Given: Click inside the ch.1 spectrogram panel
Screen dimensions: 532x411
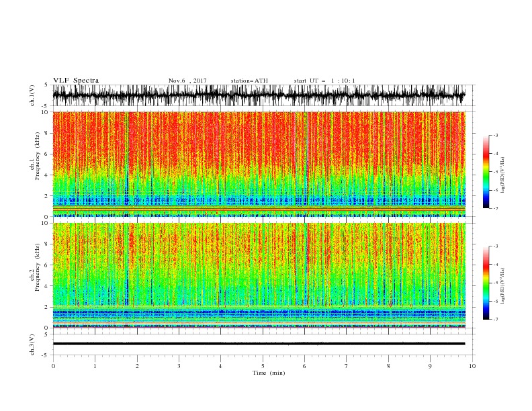Looking at the screenshot, I should click(259, 164).
